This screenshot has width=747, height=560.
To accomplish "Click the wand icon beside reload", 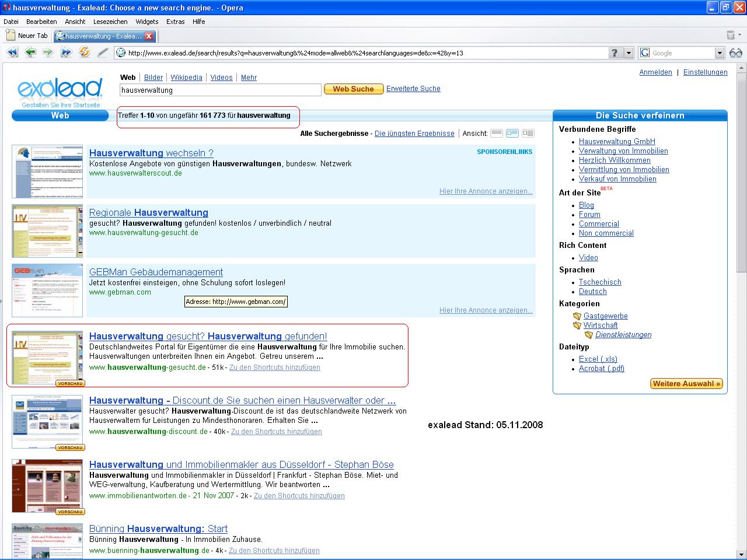I will coord(103,52).
